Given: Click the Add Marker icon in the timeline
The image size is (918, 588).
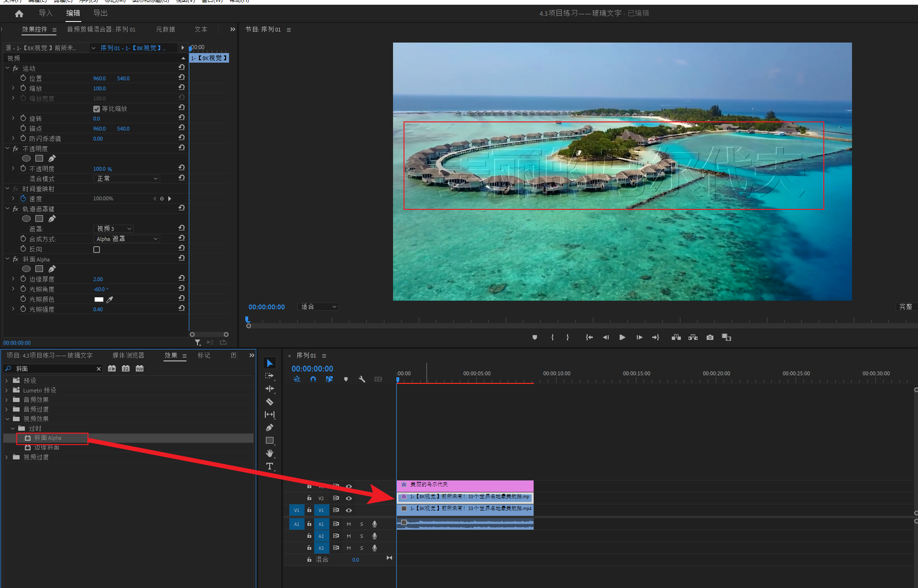Looking at the screenshot, I should tap(346, 379).
